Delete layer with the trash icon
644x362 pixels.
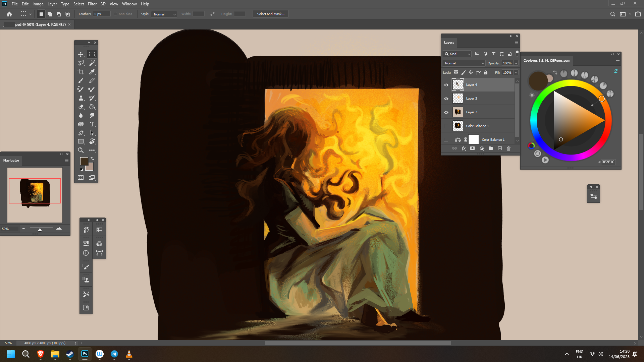(508, 148)
